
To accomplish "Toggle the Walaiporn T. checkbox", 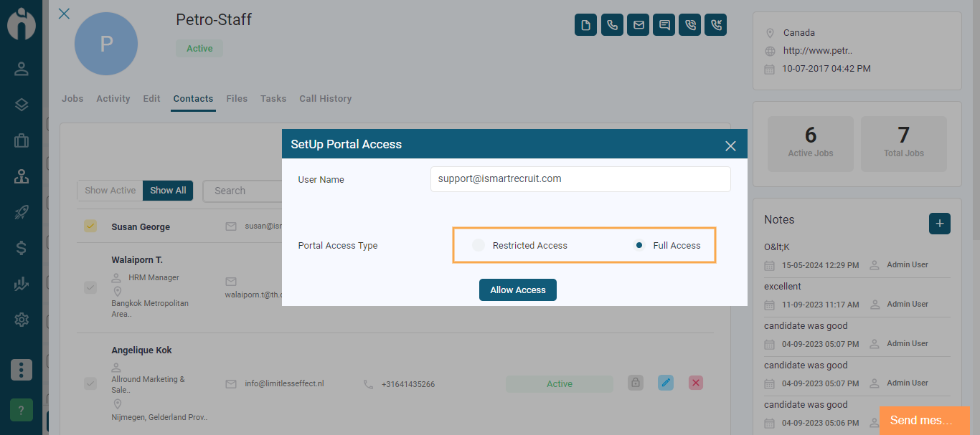I will pos(90,287).
